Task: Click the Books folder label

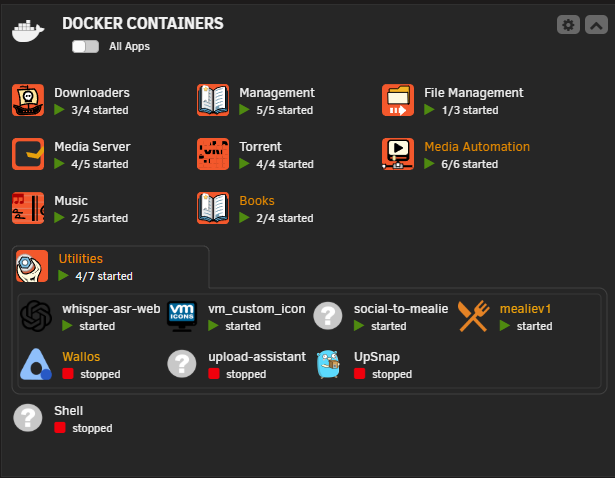Action: (257, 201)
